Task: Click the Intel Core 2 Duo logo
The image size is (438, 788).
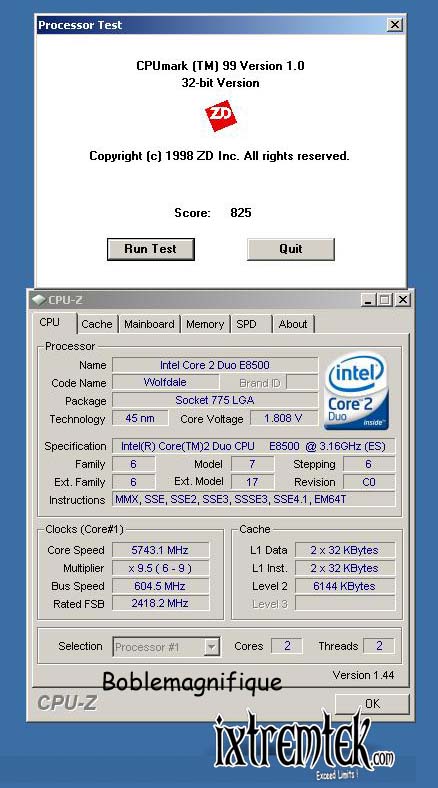Action: [357, 390]
